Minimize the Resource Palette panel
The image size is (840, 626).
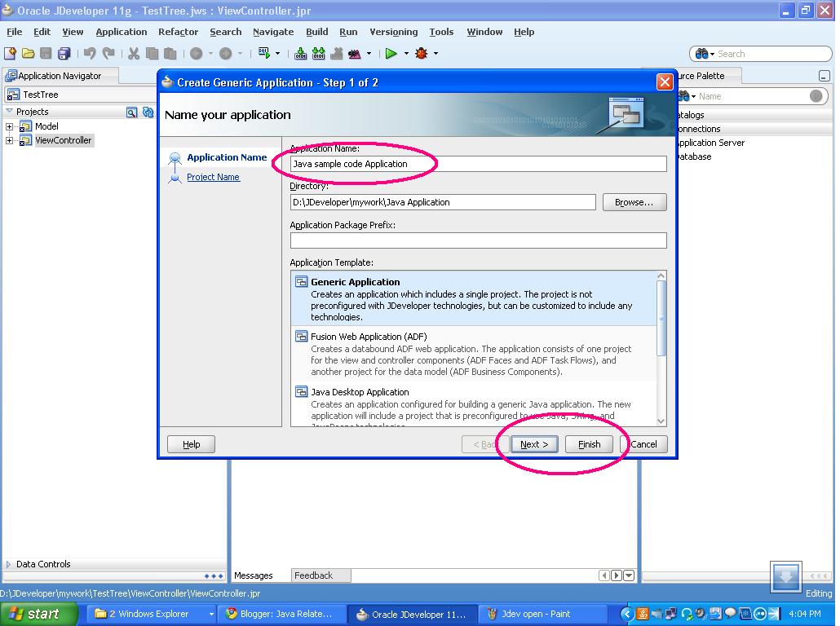coord(825,76)
